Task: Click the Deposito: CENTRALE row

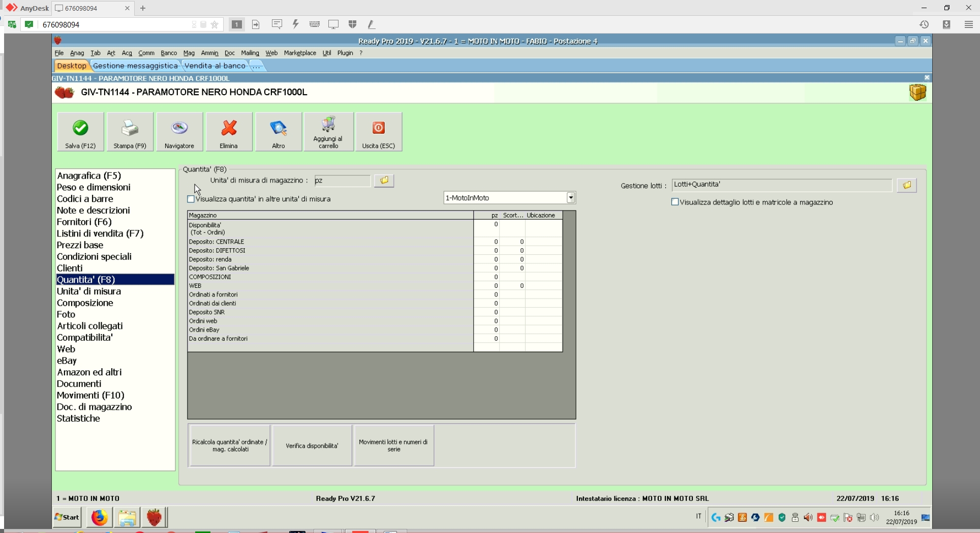Action: (x=375, y=242)
